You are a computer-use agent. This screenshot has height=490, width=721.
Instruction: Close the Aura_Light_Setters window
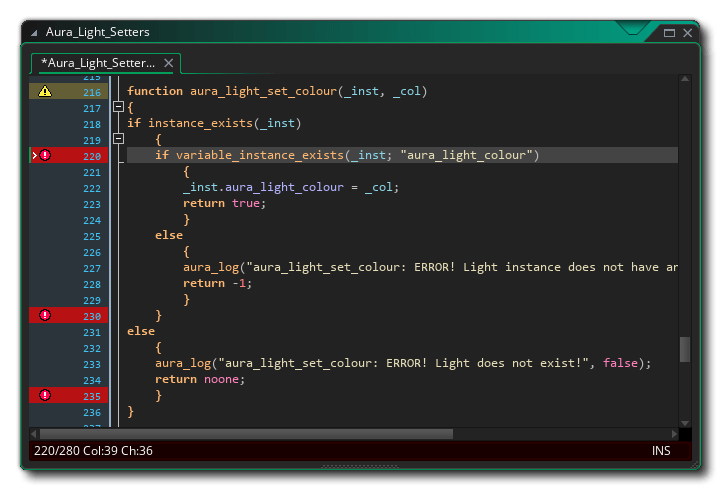pyautogui.click(x=687, y=33)
